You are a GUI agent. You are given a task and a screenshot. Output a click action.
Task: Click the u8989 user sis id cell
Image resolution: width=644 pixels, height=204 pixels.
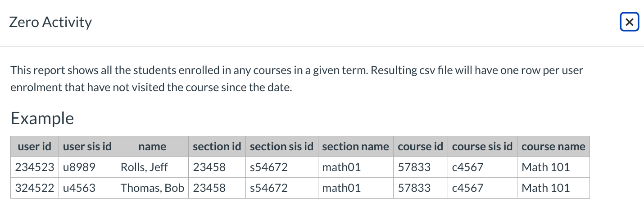point(79,167)
